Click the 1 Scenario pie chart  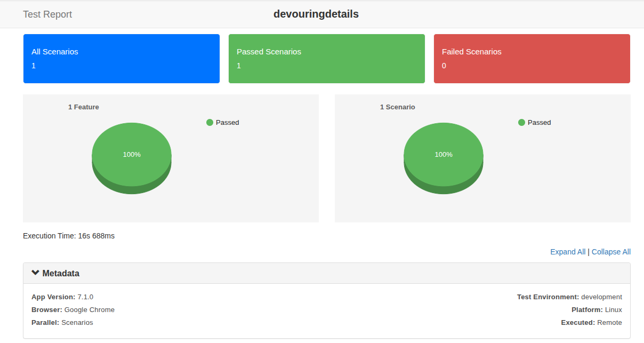(444, 157)
